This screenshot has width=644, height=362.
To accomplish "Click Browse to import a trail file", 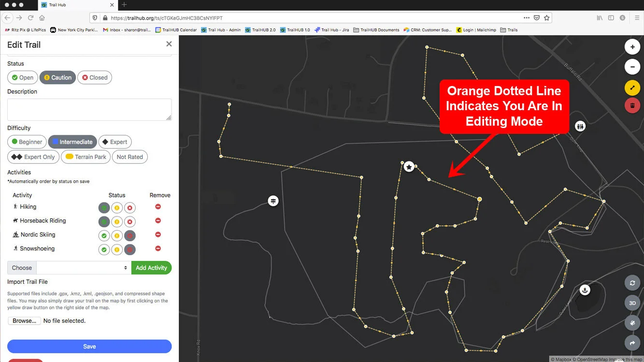I will pyautogui.click(x=24, y=321).
